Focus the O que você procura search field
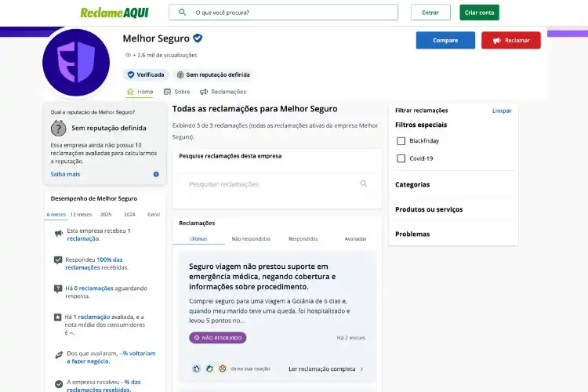This screenshot has width=588, height=392. (284, 13)
